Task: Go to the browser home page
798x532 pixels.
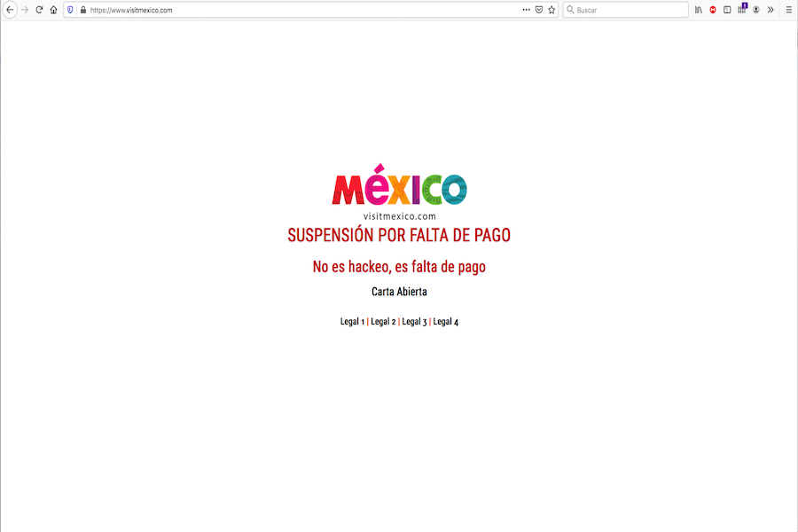Action: click(53, 10)
